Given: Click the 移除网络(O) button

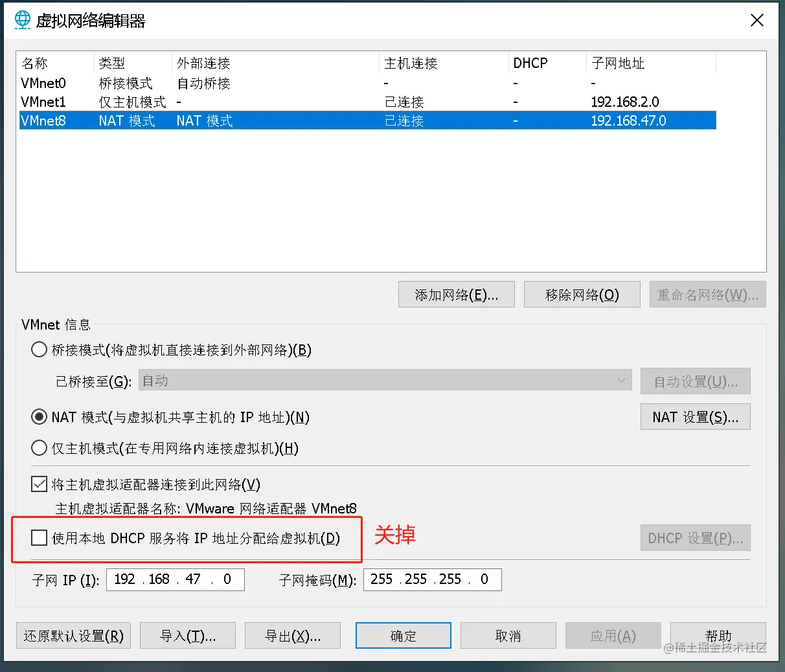Looking at the screenshot, I should [582, 295].
